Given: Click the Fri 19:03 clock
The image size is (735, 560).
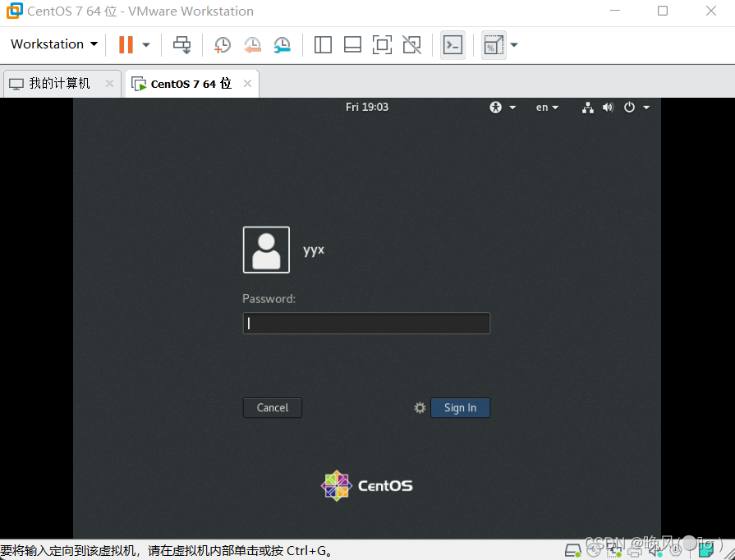Looking at the screenshot, I should click(x=367, y=108).
